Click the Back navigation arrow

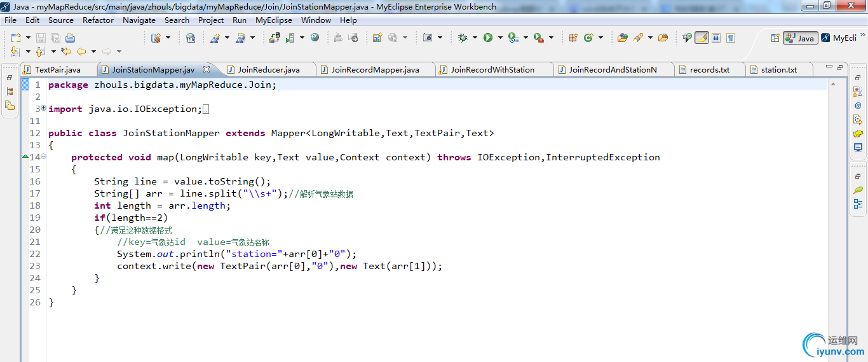pos(81,52)
